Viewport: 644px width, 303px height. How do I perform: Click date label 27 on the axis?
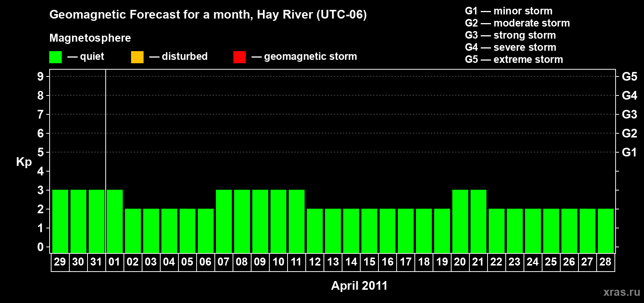[587, 262]
